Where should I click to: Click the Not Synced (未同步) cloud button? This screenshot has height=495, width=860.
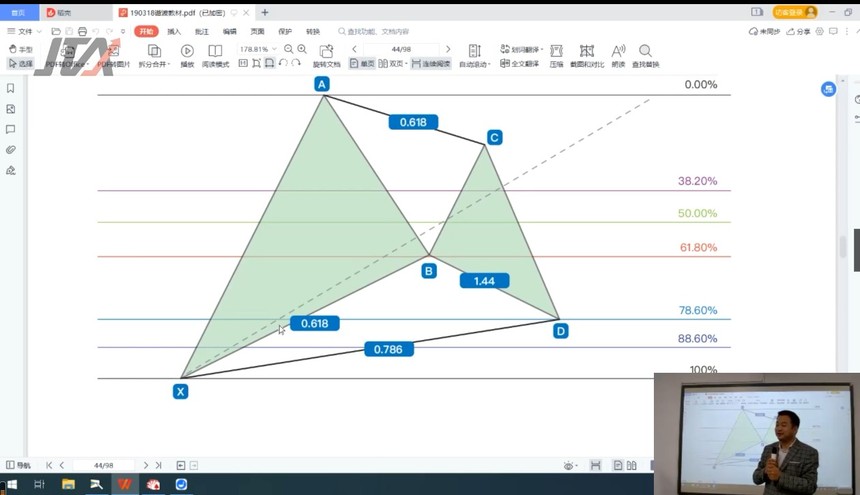[765, 31]
